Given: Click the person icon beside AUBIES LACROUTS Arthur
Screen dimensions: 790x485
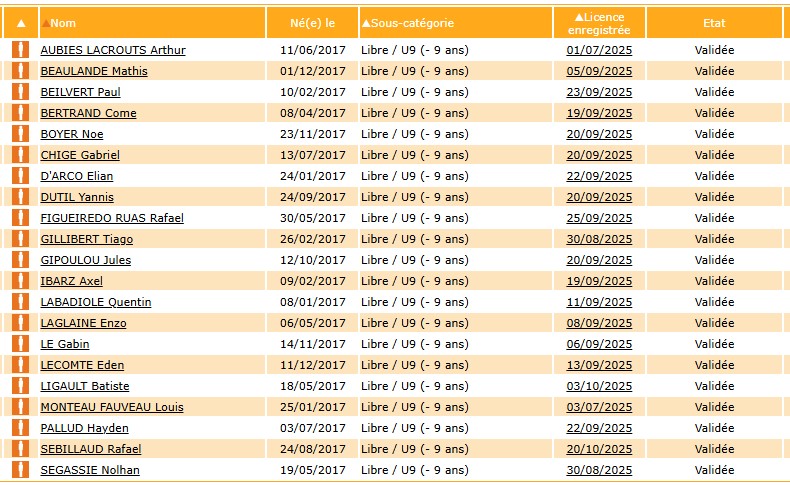Looking at the screenshot, I should click(x=19, y=50).
